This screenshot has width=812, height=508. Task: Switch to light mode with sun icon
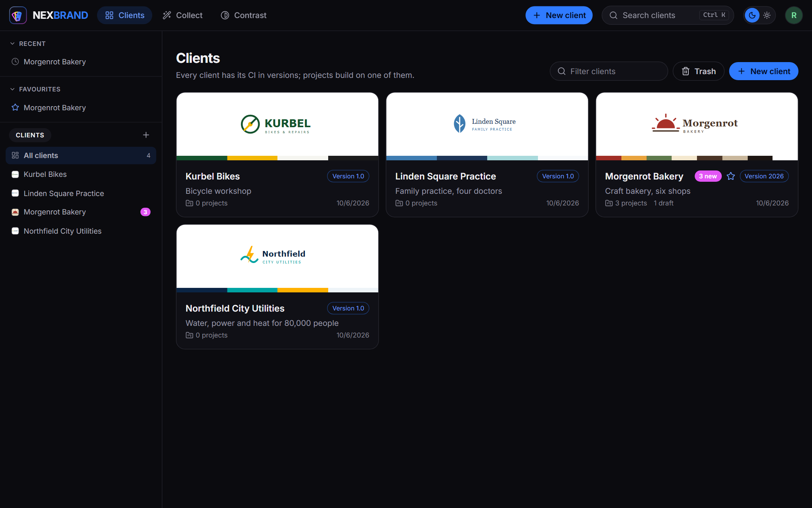pos(767,15)
